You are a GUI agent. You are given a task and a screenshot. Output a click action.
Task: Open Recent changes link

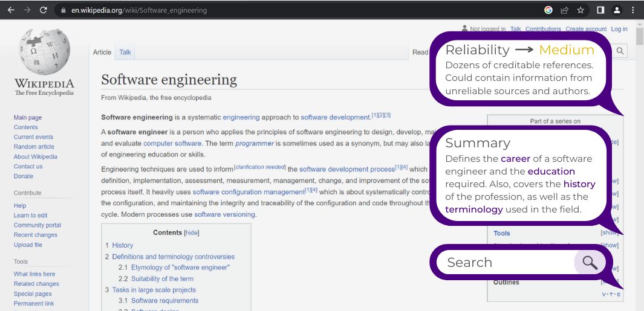(35, 235)
